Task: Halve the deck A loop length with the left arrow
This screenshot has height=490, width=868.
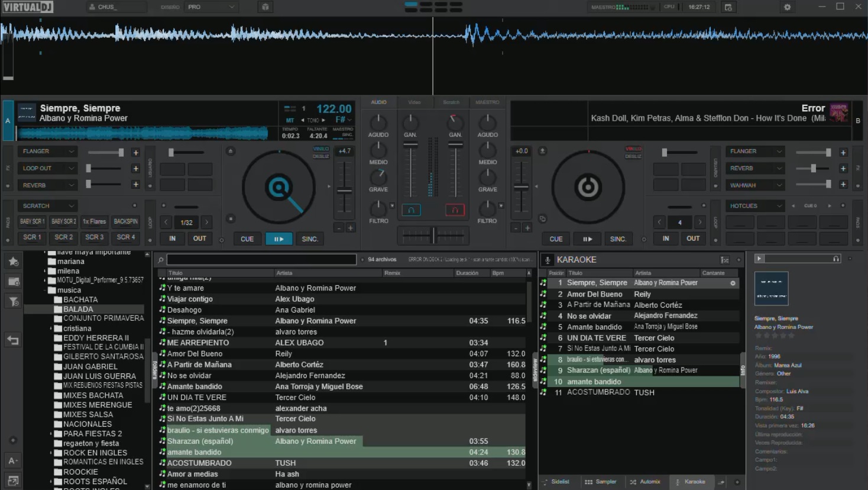Action: [166, 223]
